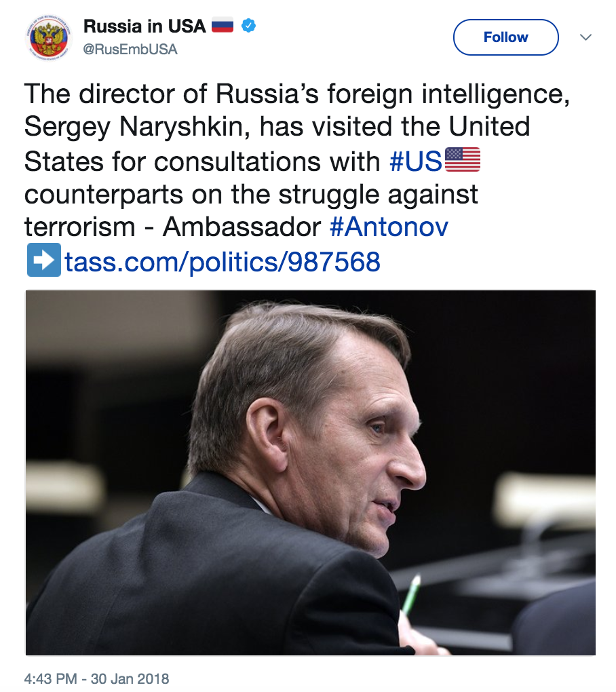Open the #US hashtag
The image size is (616, 692).
[x=415, y=161]
